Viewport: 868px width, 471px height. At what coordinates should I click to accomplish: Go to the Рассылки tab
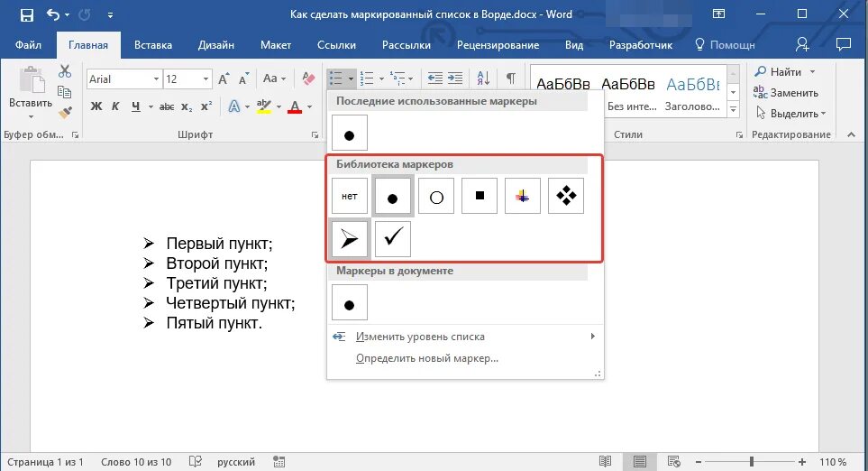point(407,45)
